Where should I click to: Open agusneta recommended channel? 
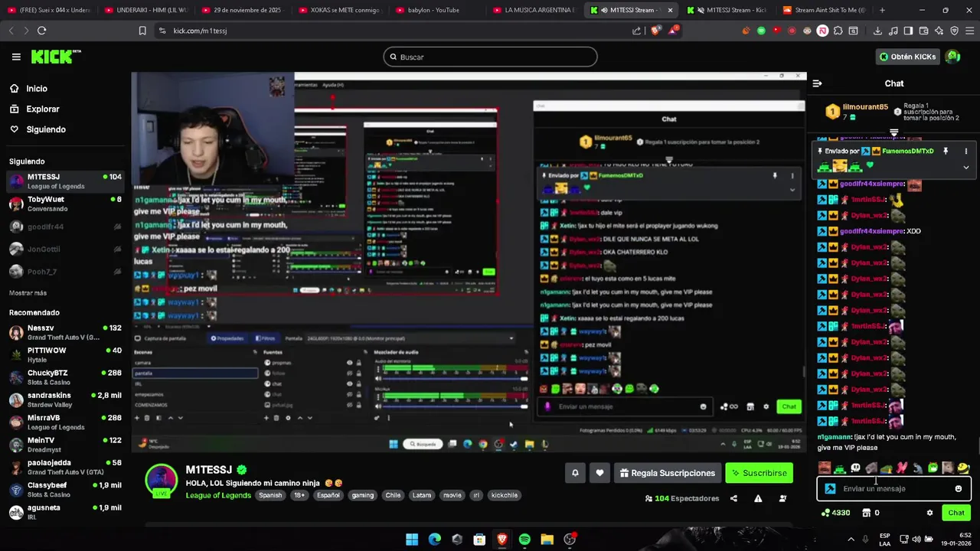tap(65, 512)
